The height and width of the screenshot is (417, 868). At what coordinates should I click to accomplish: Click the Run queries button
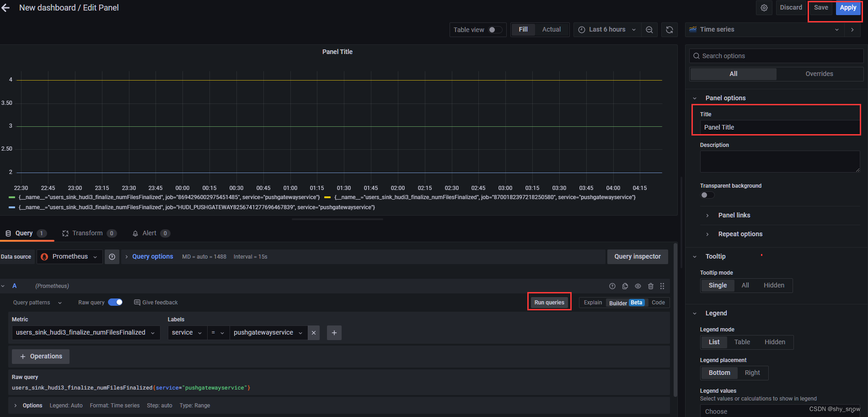(x=549, y=302)
